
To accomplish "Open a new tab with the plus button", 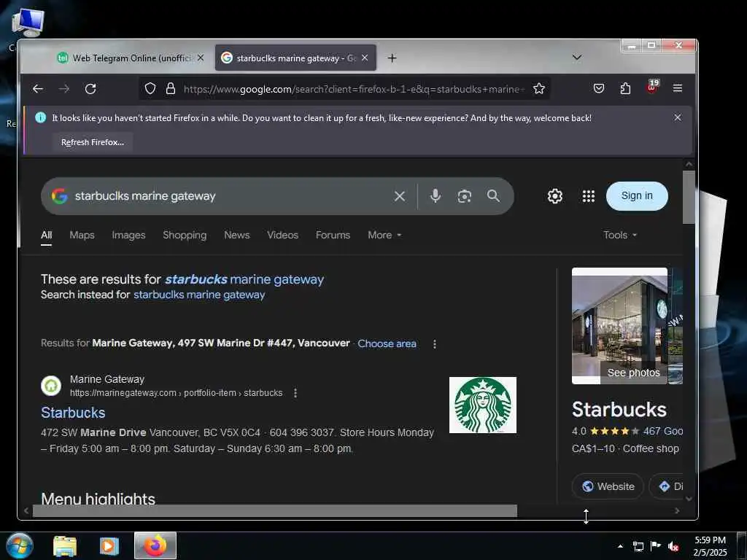I will coord(392,58).
